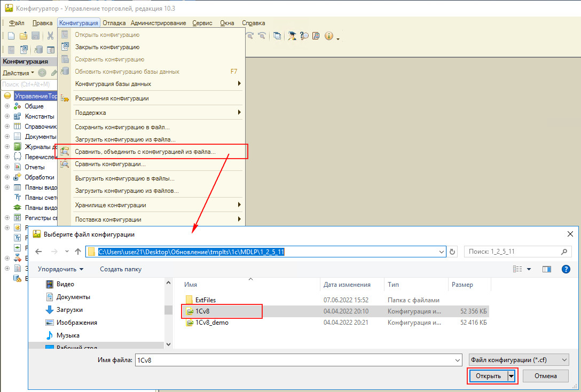Click the Отчеты chart icon in tree

18,167
